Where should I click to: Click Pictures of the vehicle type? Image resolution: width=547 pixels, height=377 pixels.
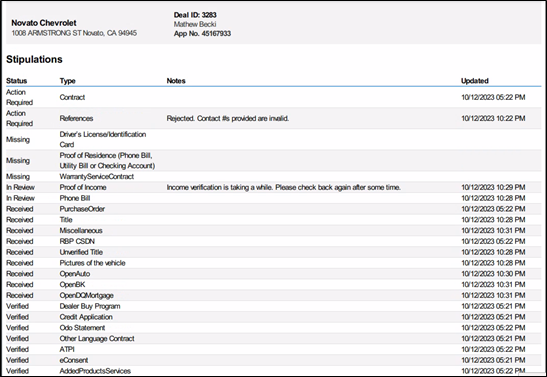(92, 263)
